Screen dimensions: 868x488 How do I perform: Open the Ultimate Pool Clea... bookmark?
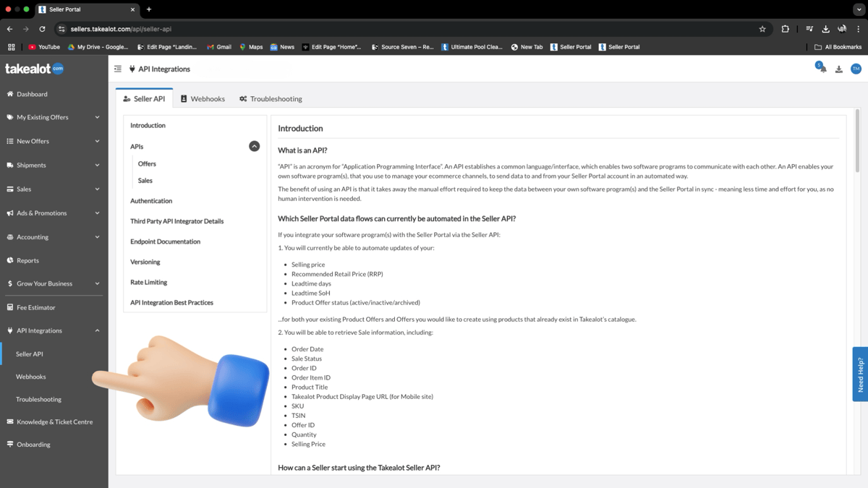472,47
